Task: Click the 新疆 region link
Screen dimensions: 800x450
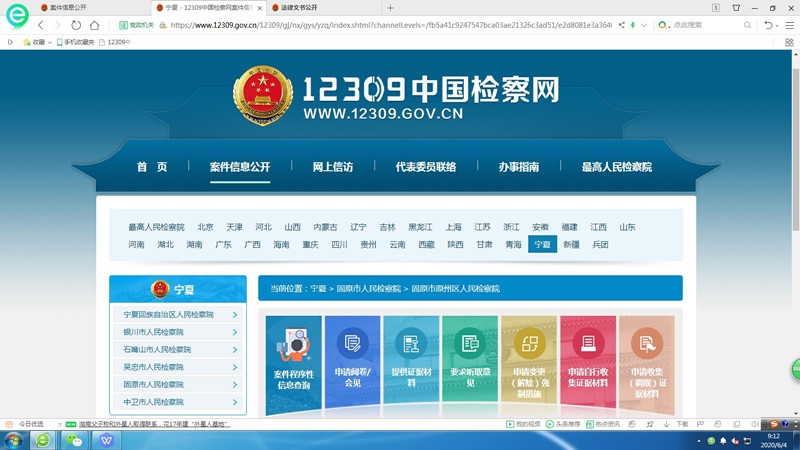Action: click(571, 244)
